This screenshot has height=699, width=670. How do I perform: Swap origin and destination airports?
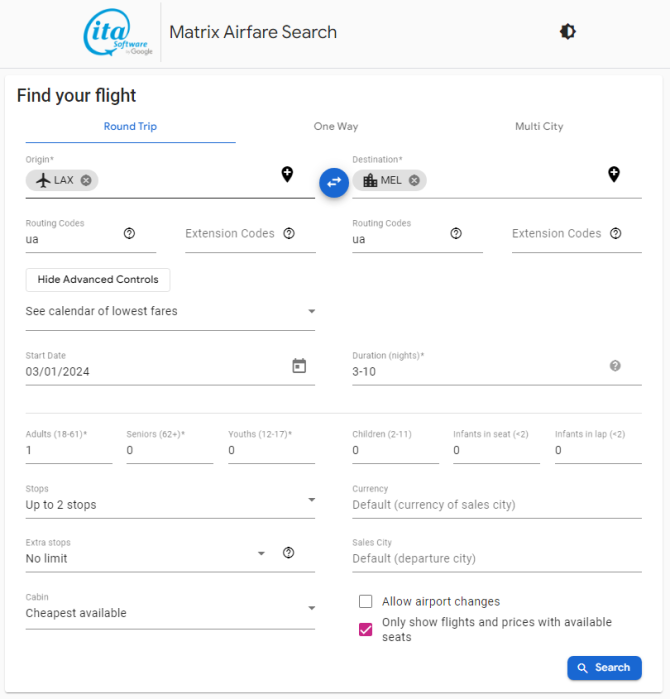coord(334,182)
